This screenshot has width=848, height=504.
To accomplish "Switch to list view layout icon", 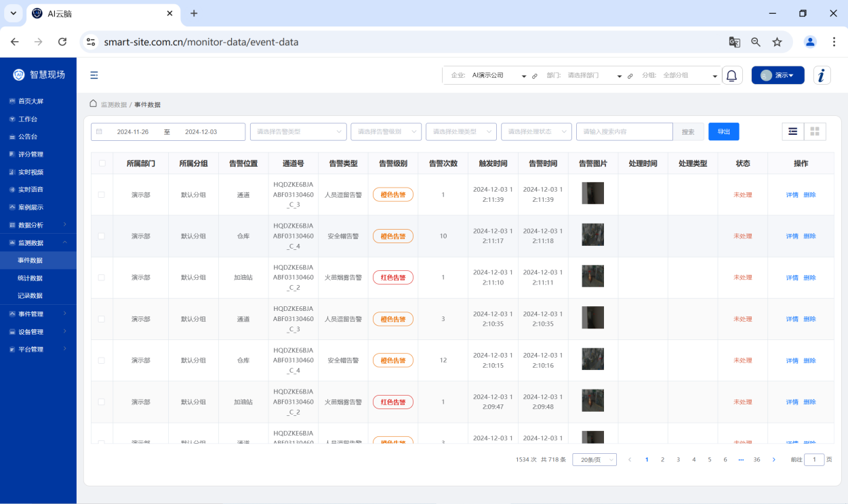I will point(792,131).
